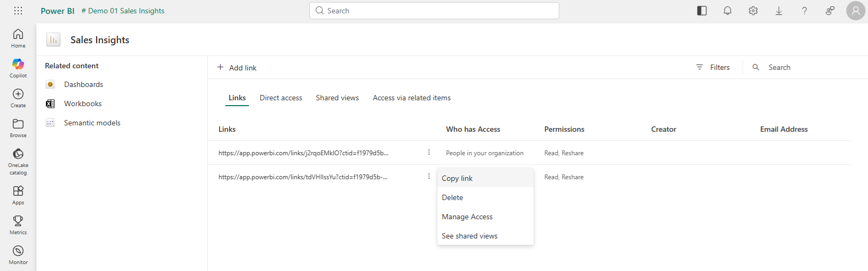Open the notifications bell
Viewport: 868px width, 271px height.
pos(728,11)
